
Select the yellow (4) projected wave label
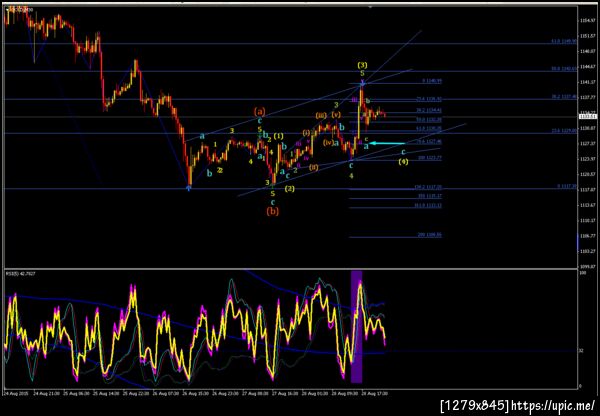point(403,162)
